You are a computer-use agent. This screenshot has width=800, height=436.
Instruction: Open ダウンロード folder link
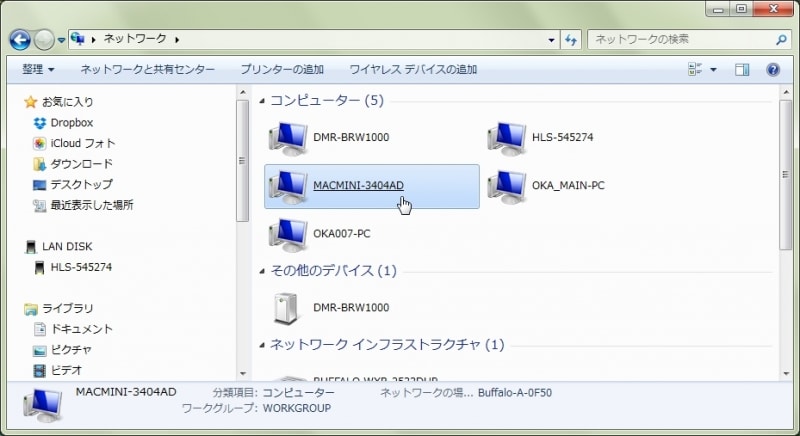pos(81,164)
